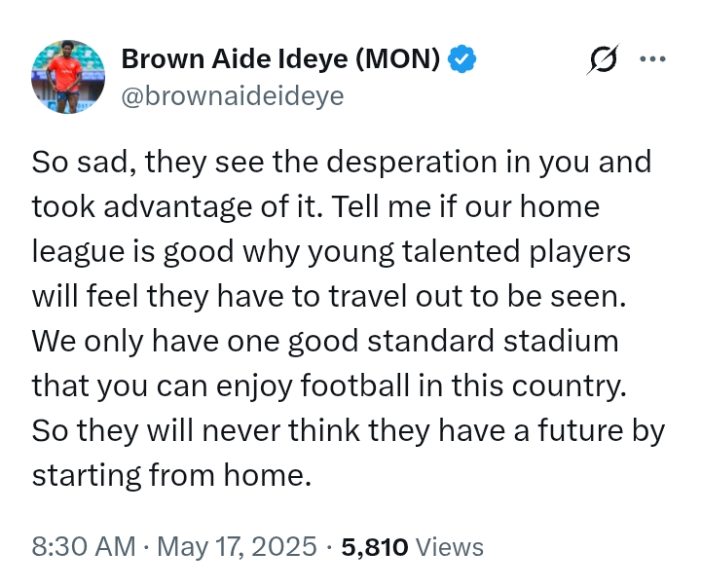The height and width of the screenshot is (588, 701).
Task: Open Brown Aide Ideye's profile picture
Action: [x=68, y=77]
